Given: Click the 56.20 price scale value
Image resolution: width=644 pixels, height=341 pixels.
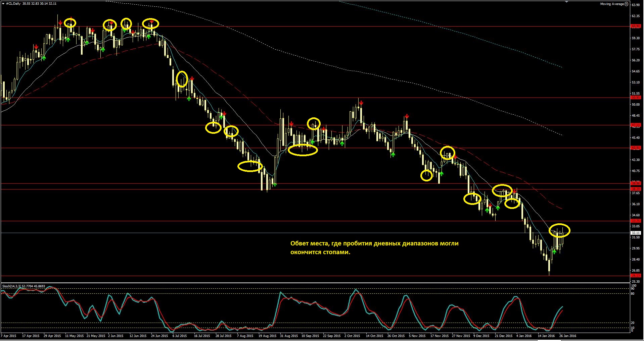Looking at the screenshot, I should [x=636, y=60].
